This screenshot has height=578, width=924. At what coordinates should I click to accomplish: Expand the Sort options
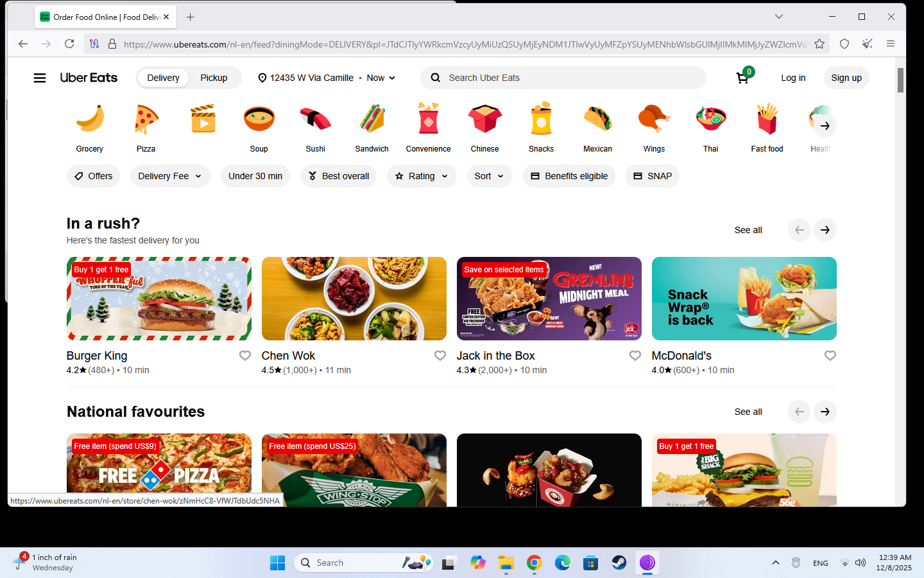[x=489, y=176]
